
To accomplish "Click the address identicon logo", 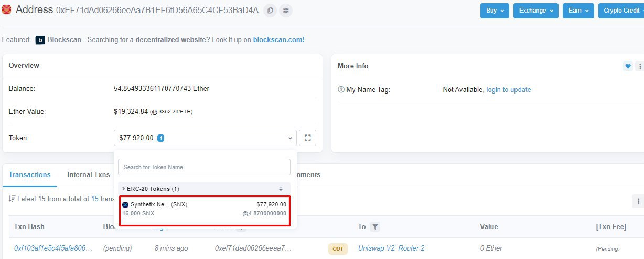I will pyautogui.click(x=7, y=10).
